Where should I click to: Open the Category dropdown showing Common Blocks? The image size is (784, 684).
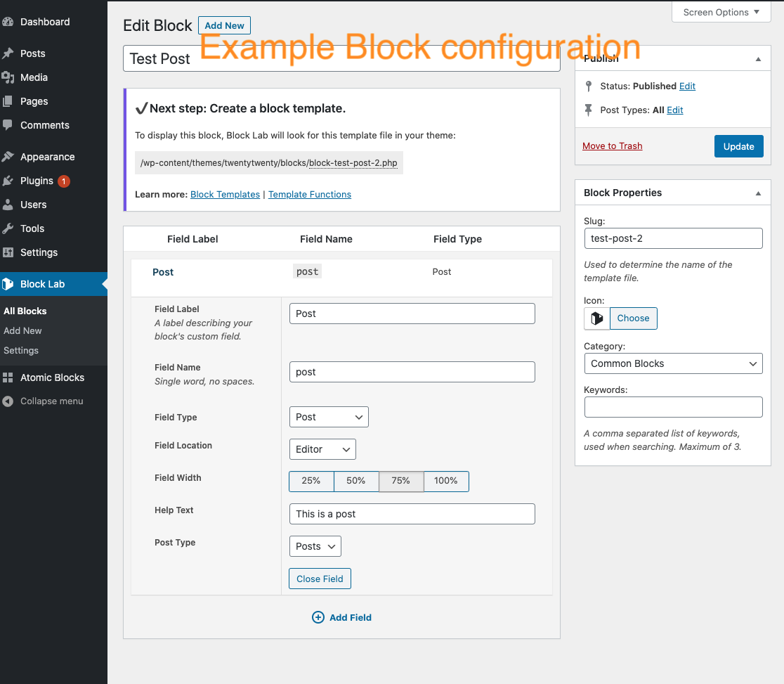(672, 363)
